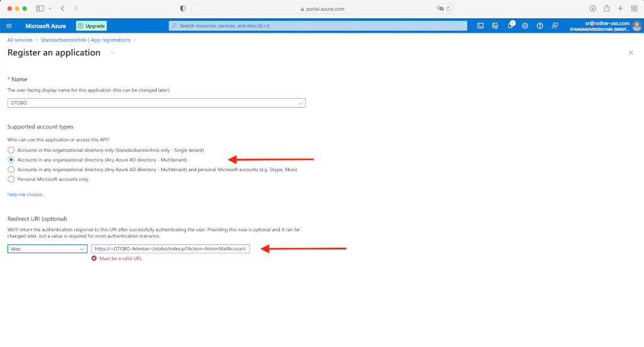Open the Help me choose link
Viewport: 644px width, 347px height.
tap(26, 195)
